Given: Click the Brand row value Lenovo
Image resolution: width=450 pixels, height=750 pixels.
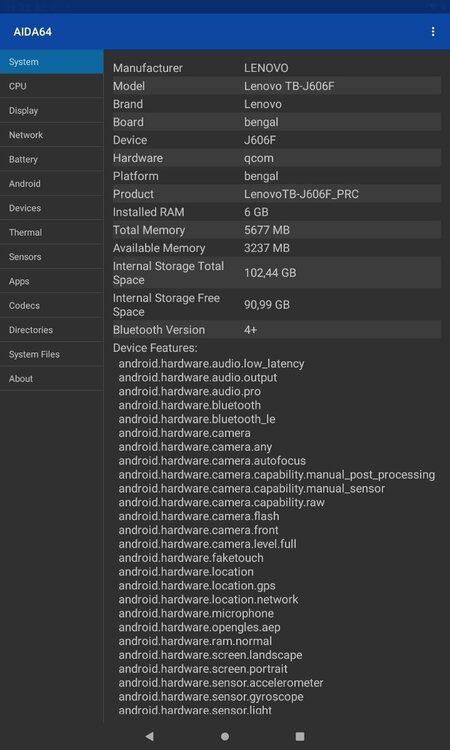Looking at the screenshot, I should point(263,104).
